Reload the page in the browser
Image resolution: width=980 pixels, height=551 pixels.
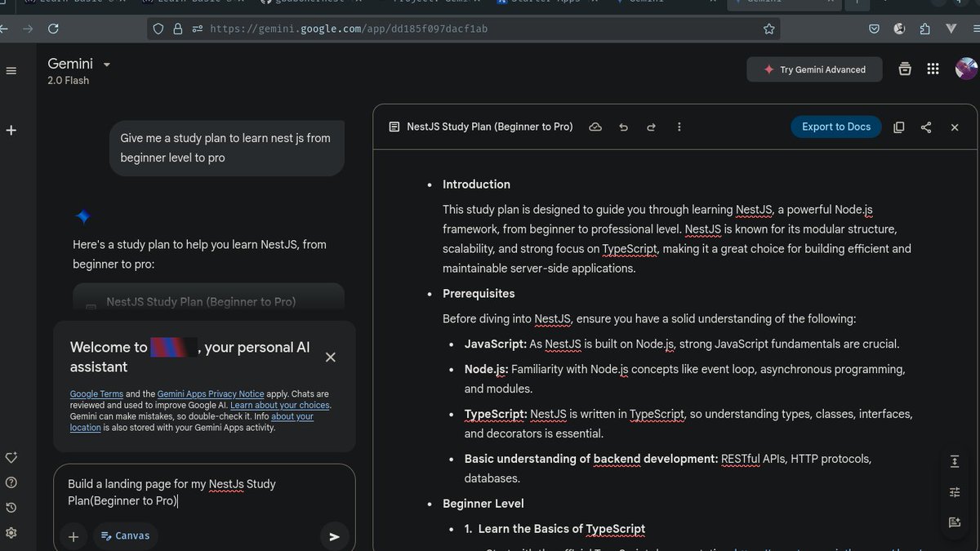point(53,29)
